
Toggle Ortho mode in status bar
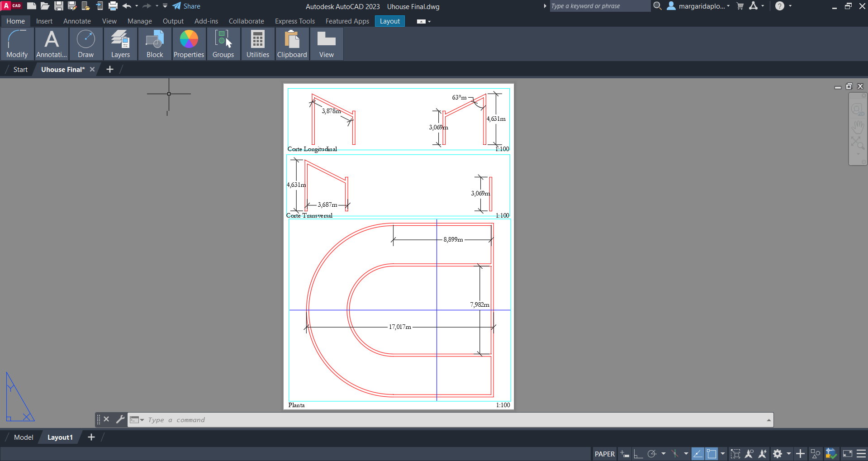(x=638, y=454)
